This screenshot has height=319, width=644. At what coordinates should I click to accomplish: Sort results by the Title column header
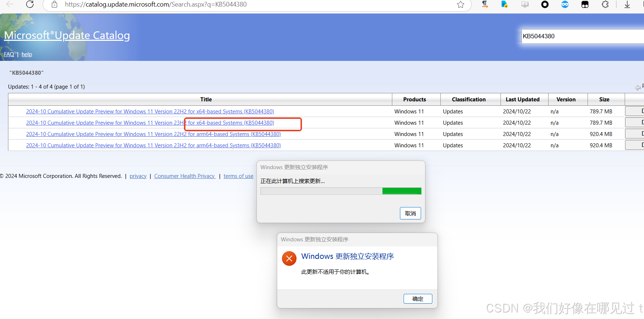coord(206,100)
